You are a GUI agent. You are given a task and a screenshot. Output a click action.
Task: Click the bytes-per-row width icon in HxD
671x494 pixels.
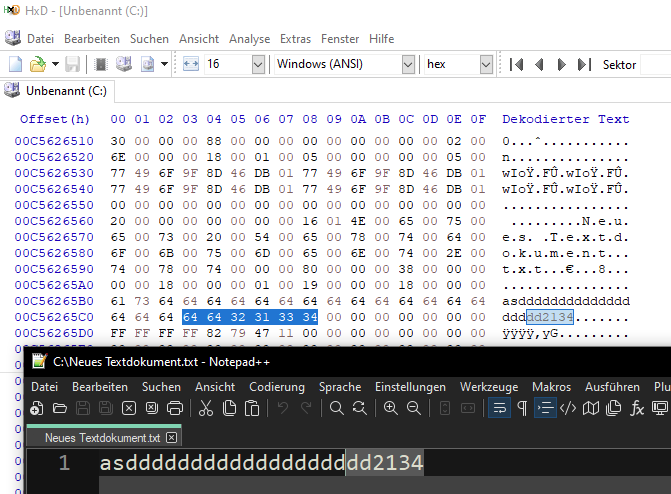point(191,64)
